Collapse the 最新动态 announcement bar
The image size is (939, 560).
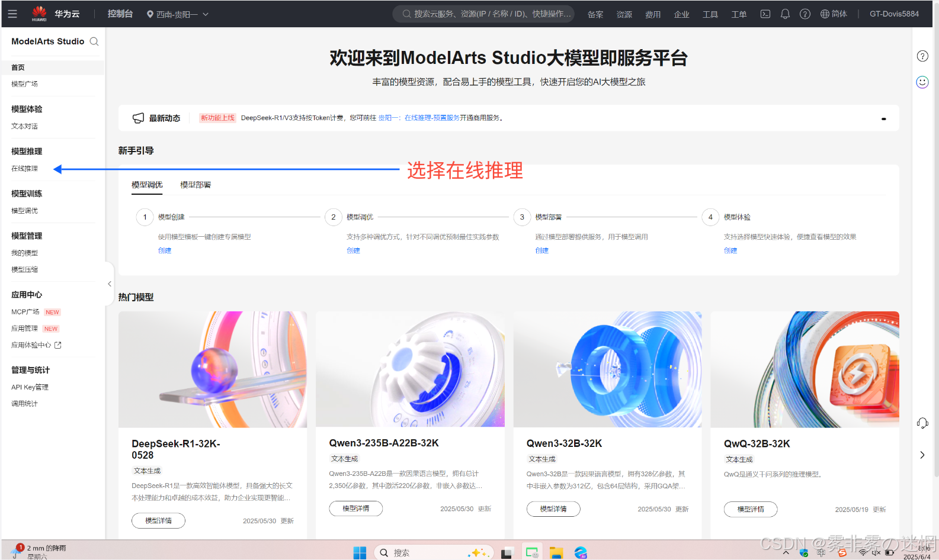point(883,118)
